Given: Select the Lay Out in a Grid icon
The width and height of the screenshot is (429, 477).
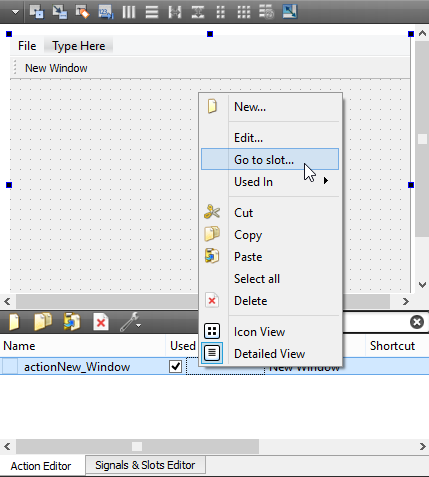Looking at the screenshot, I should click(x=244, y=12).
